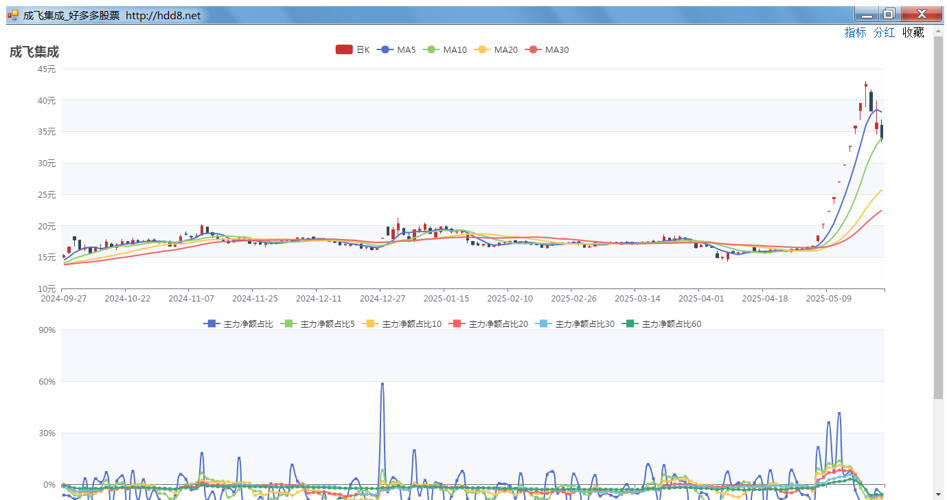Click the vertical scrollbar thumb
This screenshot has width=947, height=500.
(x=938, y=217)
